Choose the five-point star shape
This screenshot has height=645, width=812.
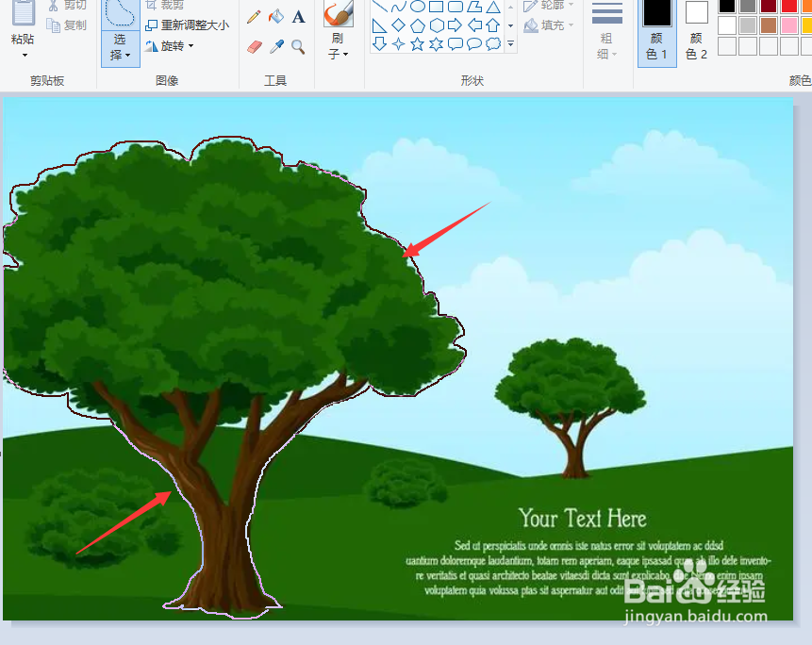[x=418, y=44]
